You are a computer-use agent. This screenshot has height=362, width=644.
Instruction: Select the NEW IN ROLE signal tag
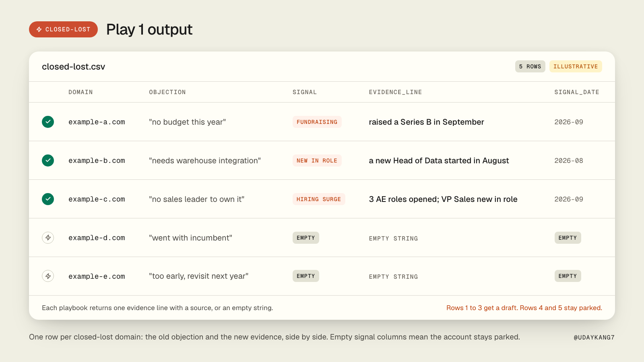click(317, 160)
